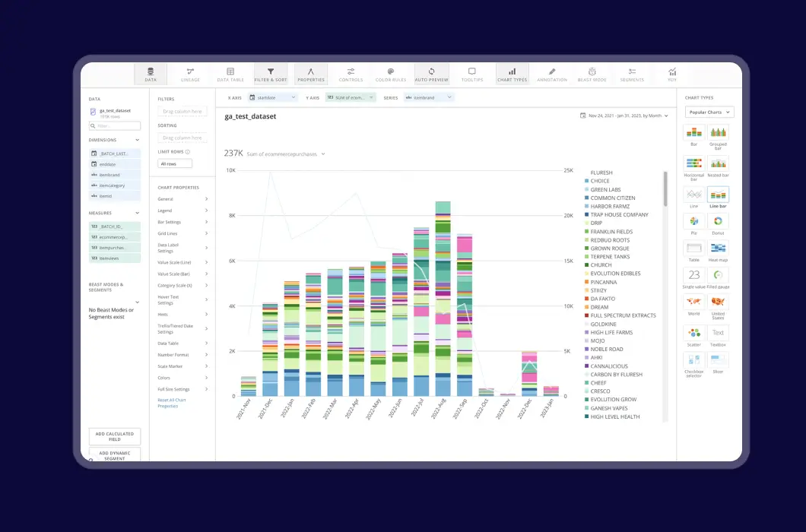This screenshot has width=806, height=532.
Task: Select the Nested bar chart type
Action: pyautogui.click(x=718, y=163)
